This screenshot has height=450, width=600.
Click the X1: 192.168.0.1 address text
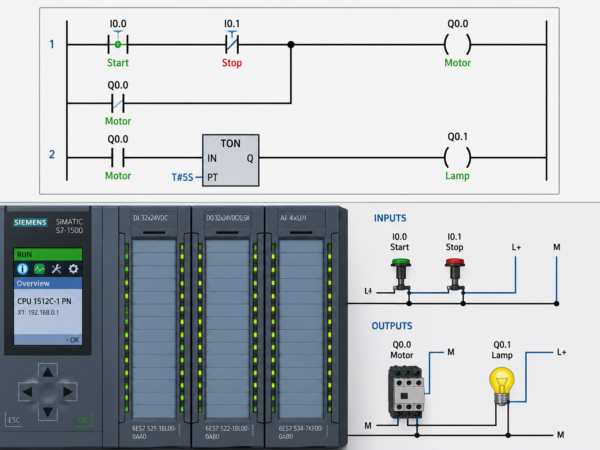pos(38,313)
